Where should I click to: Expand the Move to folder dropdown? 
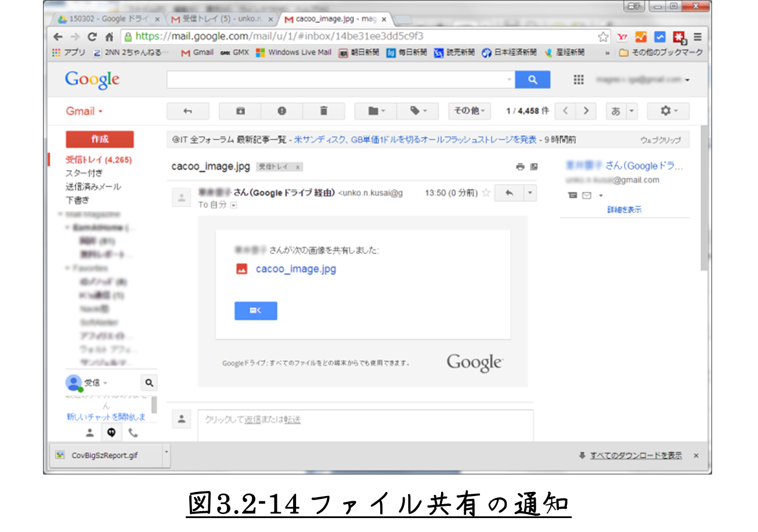pyautogui.click(x=375, y=111)
